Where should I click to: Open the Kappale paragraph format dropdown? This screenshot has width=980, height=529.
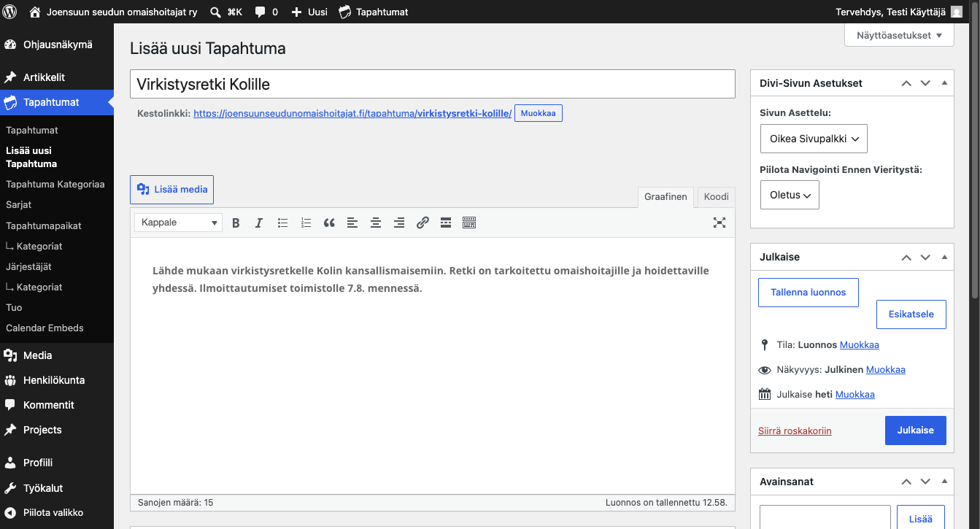179,223
